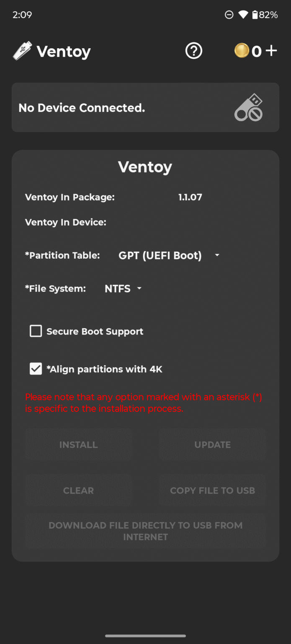The height and width of the screenshot is (644, 291).
Task: Tap COPY FILE TO USB
Action: tap(212, 490)
